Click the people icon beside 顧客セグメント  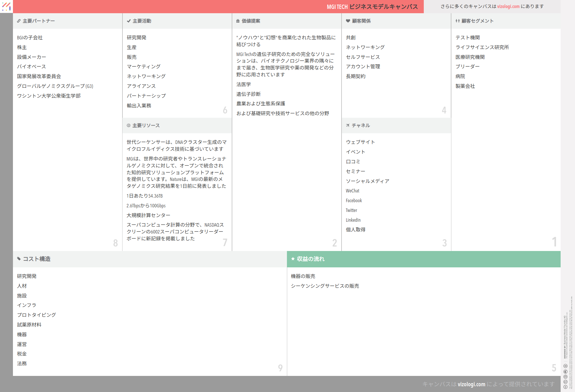(457, 21)
